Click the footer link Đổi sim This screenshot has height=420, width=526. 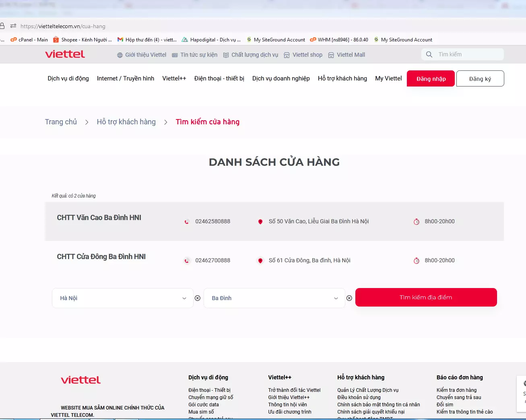tap(445, 405)
